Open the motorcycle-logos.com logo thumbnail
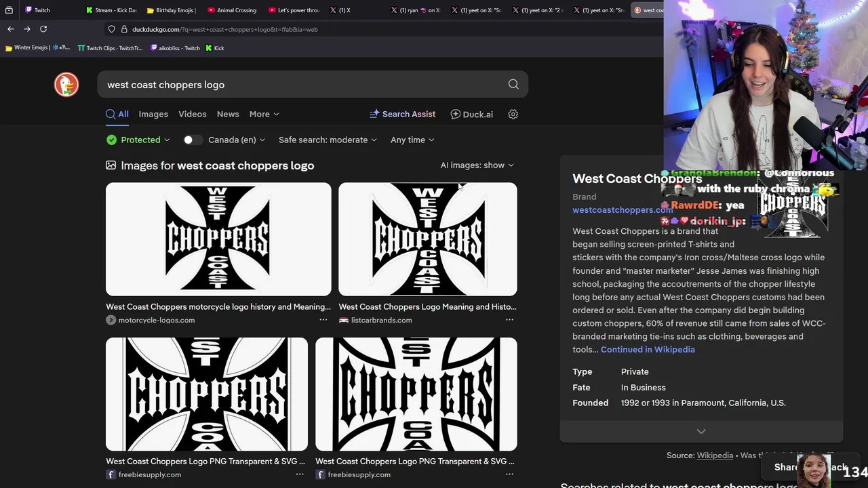 218,239
